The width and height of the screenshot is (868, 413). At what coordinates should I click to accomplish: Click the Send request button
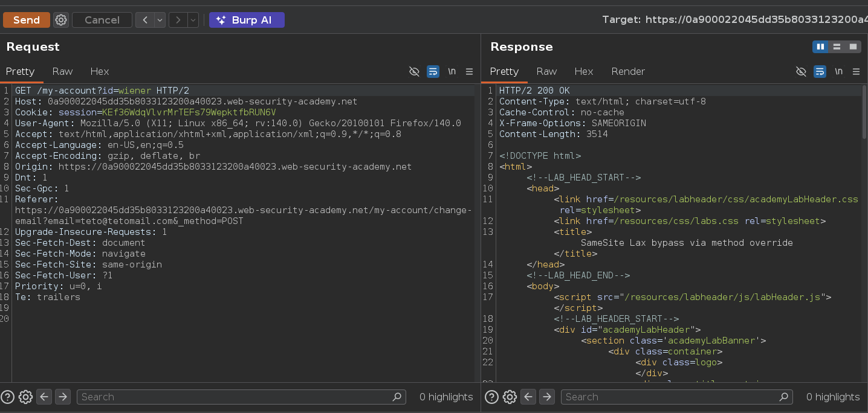[26, 20]
